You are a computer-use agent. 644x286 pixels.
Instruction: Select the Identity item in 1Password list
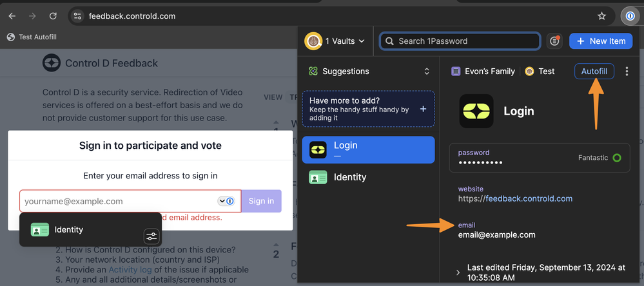point(368,177)
